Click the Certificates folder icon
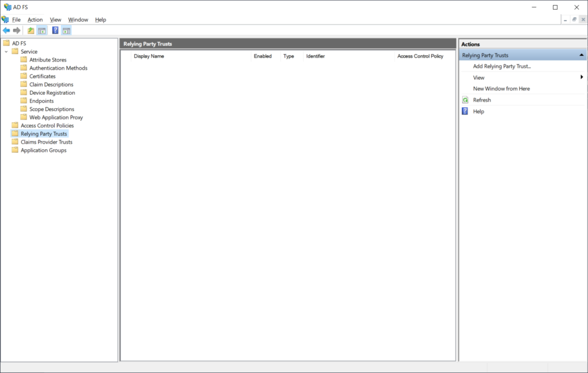Image resolution: width=588 pixels, height=373 pixels. [24, 76]
